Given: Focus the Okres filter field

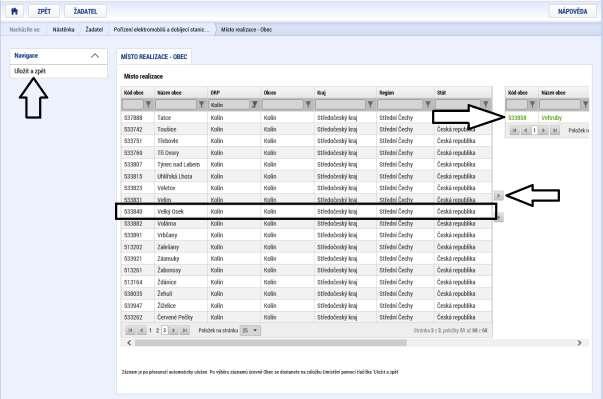Looking at the screenshot, I should (283, 104).
